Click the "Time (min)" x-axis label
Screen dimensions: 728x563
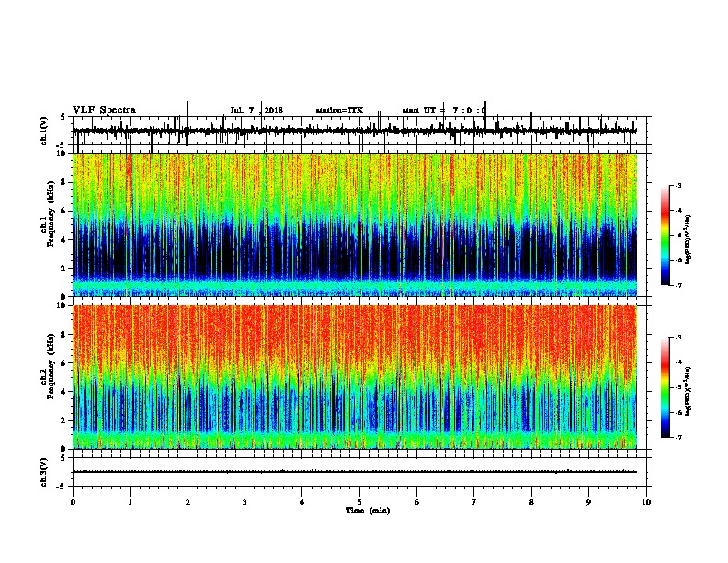[368, 511]
